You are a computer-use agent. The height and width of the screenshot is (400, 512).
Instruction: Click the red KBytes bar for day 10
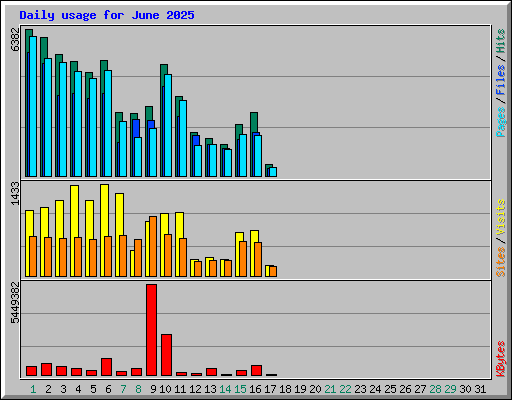tap(166, 355)
